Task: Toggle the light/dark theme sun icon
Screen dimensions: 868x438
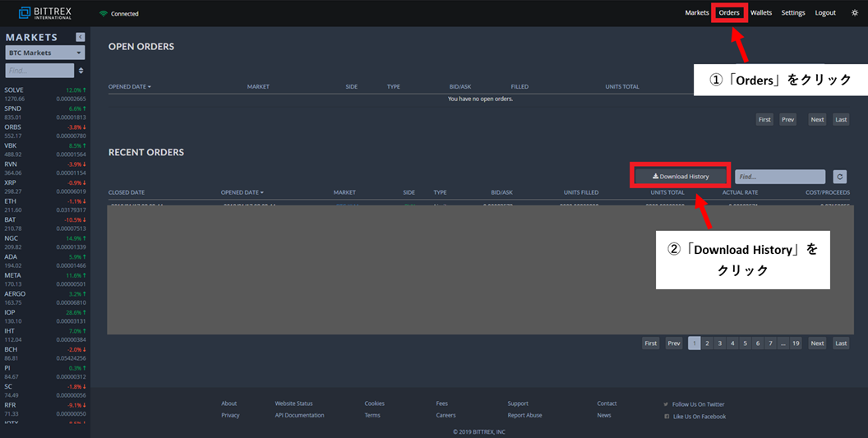Action: point(855,12)
